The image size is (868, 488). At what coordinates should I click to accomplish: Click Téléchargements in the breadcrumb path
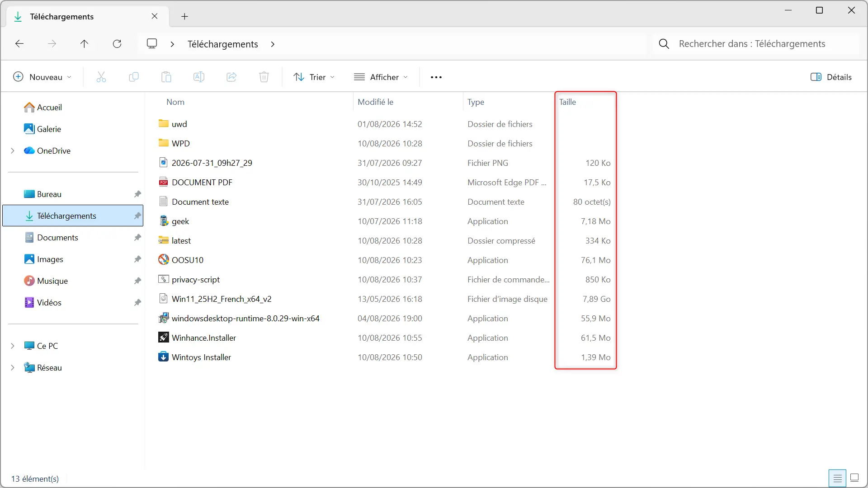[223, 44]
